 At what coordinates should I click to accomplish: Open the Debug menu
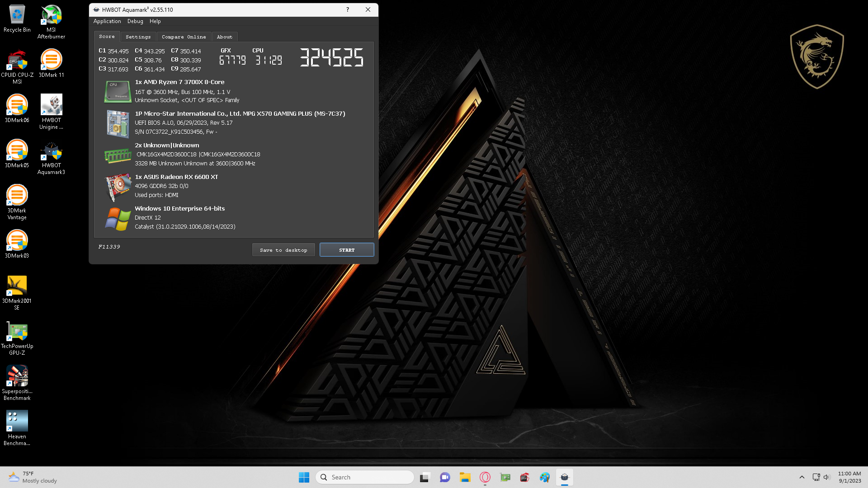tap(135, 21)
